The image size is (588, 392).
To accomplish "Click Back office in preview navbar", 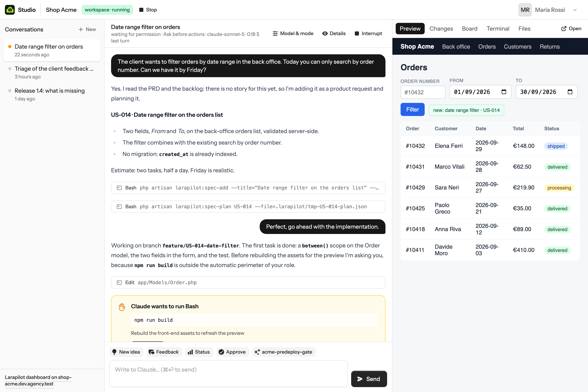I will (456, 47).
